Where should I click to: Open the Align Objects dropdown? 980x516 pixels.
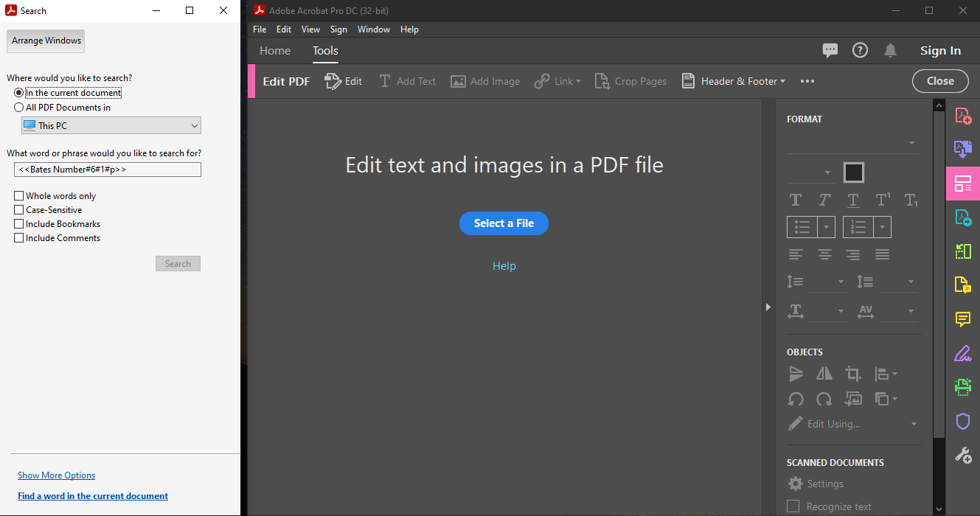tap(886, 374)
